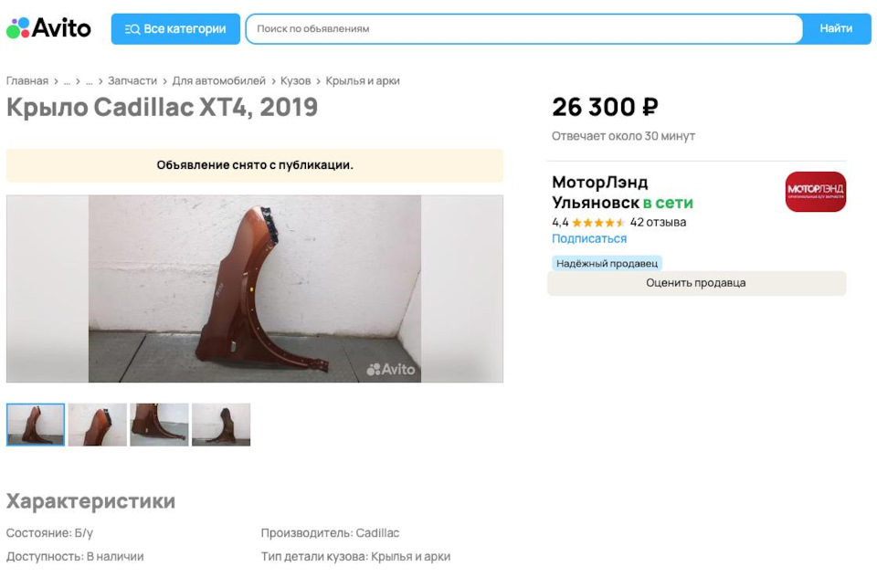Viewport: 877px width, 588px height.
Task: Select the first photo thumbnail
Action: click(34, 423)
